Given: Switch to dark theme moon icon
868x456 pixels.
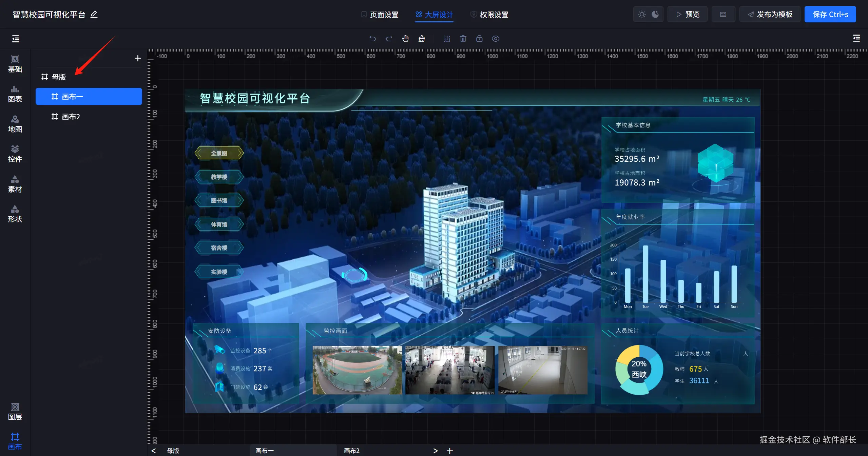Looking at the screenshot, I should (655, 14).
